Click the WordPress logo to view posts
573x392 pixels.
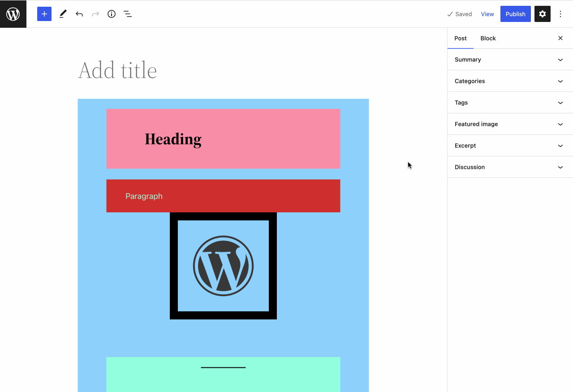(13, 14)
